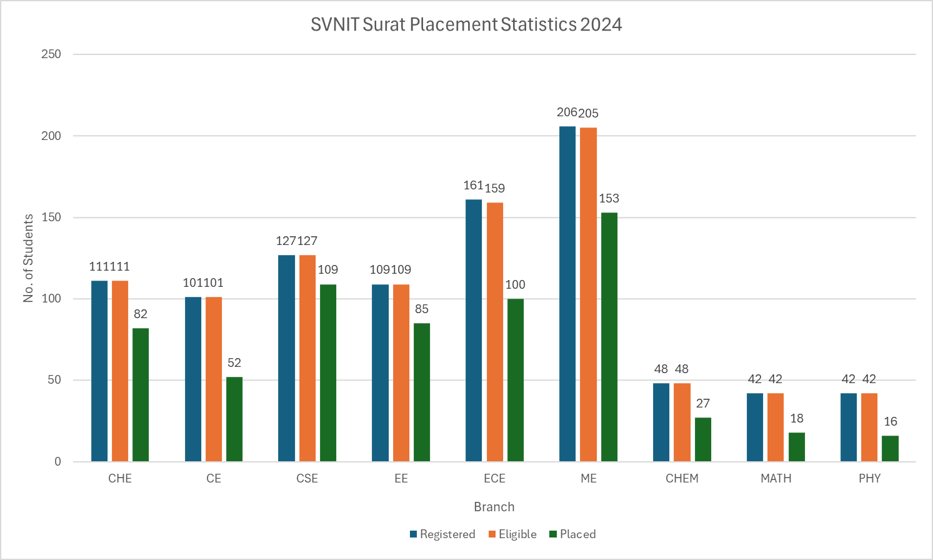Select the ECE orange Eligible bar

pyautogui.click(x=495, y=332)
